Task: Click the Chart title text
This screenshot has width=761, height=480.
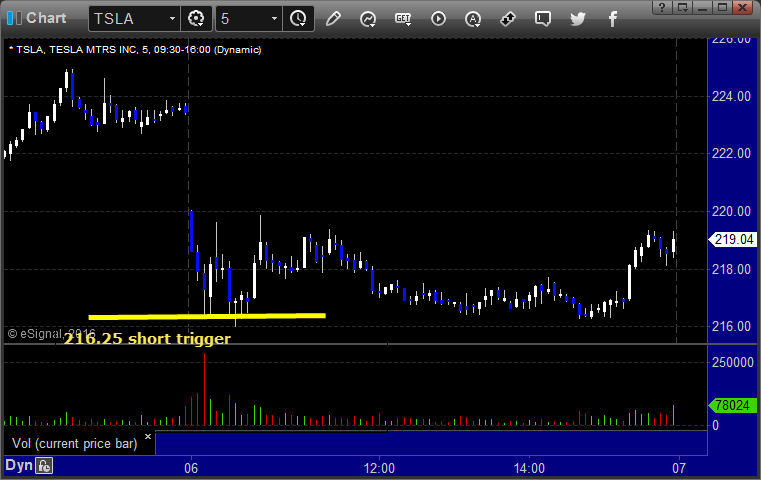Action: click(x=46, y=18)
